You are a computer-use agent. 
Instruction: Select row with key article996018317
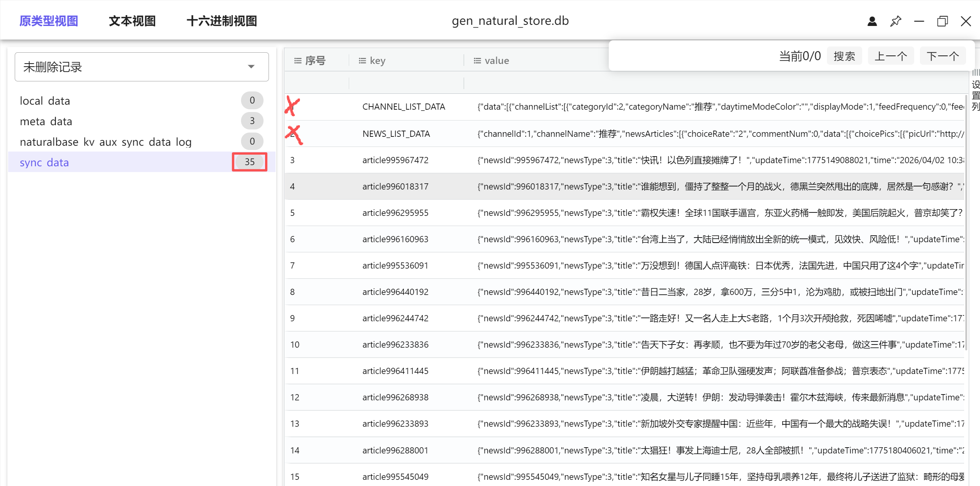tap(395, 186)
